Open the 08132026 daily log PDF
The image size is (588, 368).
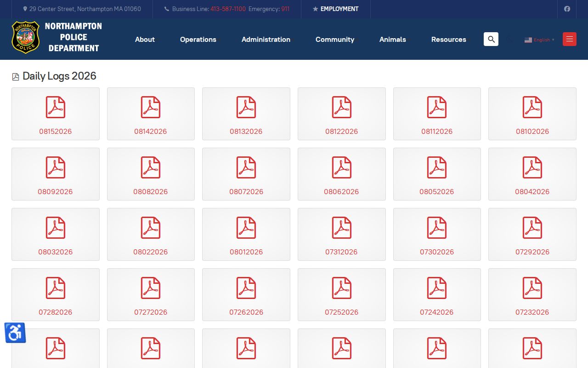(246, 114)
